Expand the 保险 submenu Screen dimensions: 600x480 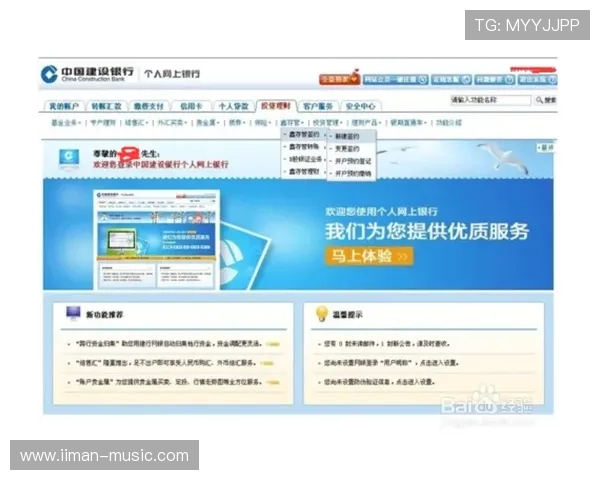262,122
